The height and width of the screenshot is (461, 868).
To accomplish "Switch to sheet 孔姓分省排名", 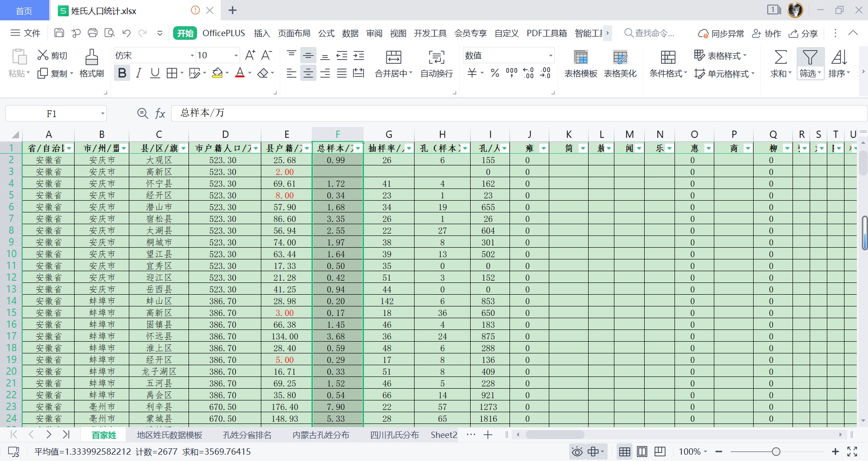I will tap(247, 435).
